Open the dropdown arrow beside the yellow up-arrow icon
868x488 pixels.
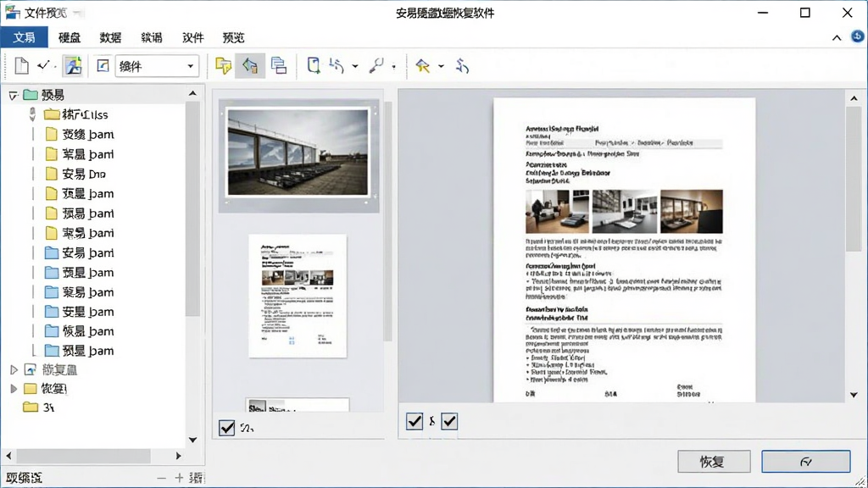point(441,66)
